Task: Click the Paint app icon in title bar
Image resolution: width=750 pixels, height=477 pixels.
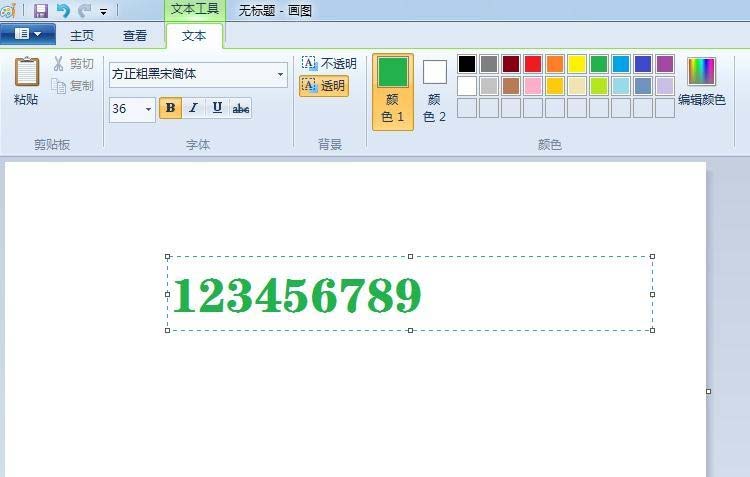Action: point(8,11)
